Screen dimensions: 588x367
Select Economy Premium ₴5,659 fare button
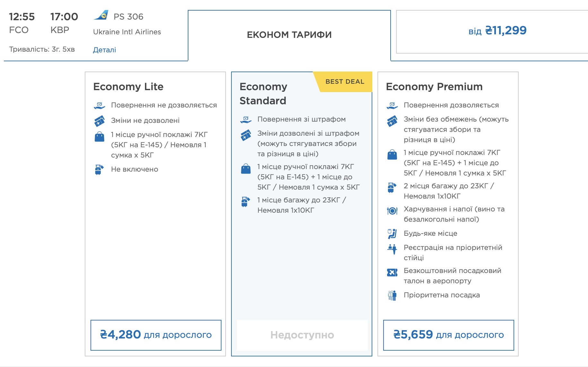[448, 335]
